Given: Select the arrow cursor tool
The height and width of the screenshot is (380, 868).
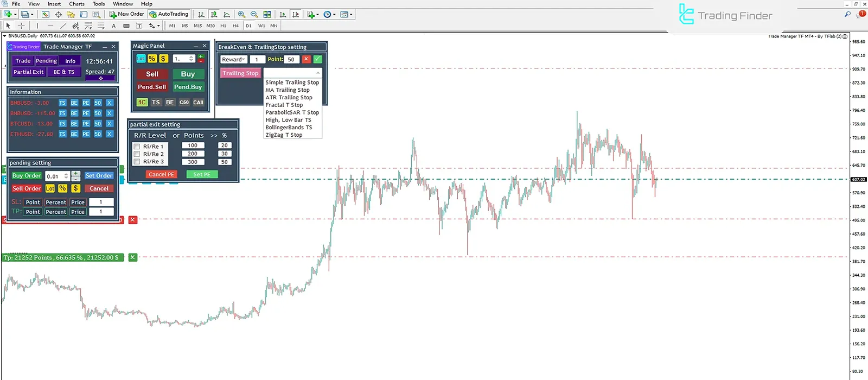Looking at the screenshot, I should [8, 26].
